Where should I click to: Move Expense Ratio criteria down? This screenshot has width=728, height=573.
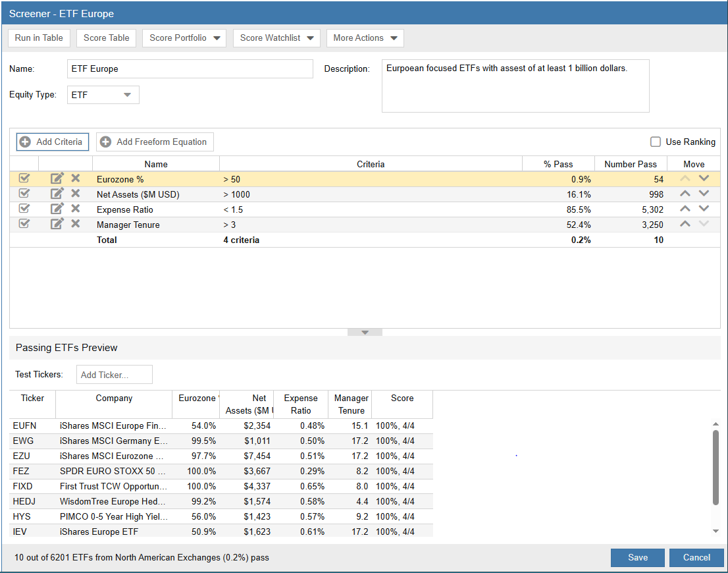pos(704,209)
